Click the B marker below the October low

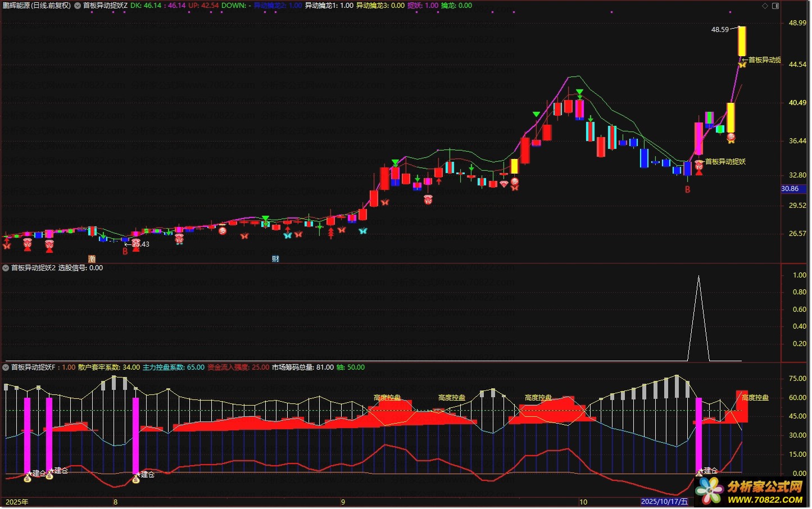pos(687,190)
